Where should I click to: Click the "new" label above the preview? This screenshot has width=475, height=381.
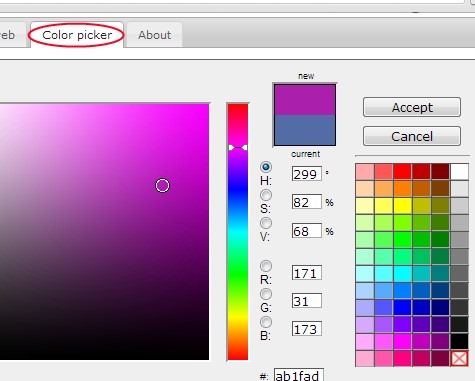(x=306, y=76)
